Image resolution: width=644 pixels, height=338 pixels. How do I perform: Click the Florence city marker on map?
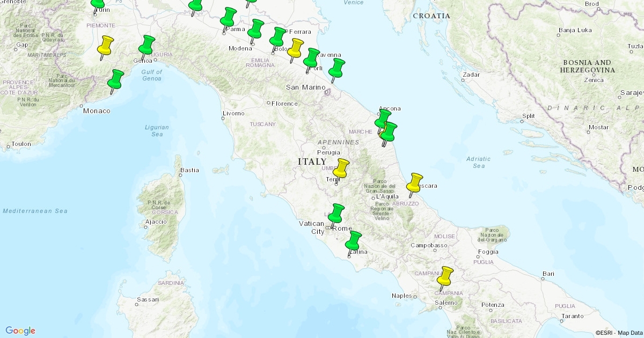tap(269, 103)
